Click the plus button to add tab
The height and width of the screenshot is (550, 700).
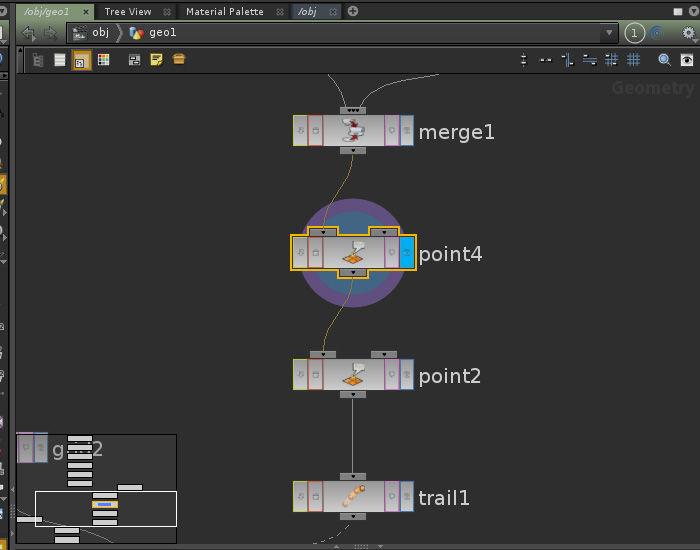353,11
